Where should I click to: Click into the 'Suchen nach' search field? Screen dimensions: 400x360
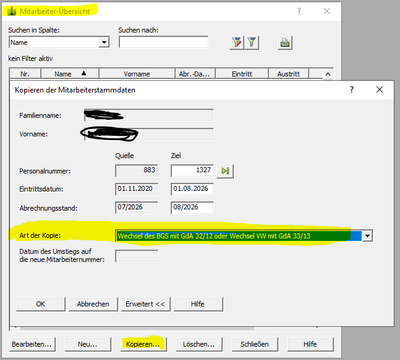(163, 42)
